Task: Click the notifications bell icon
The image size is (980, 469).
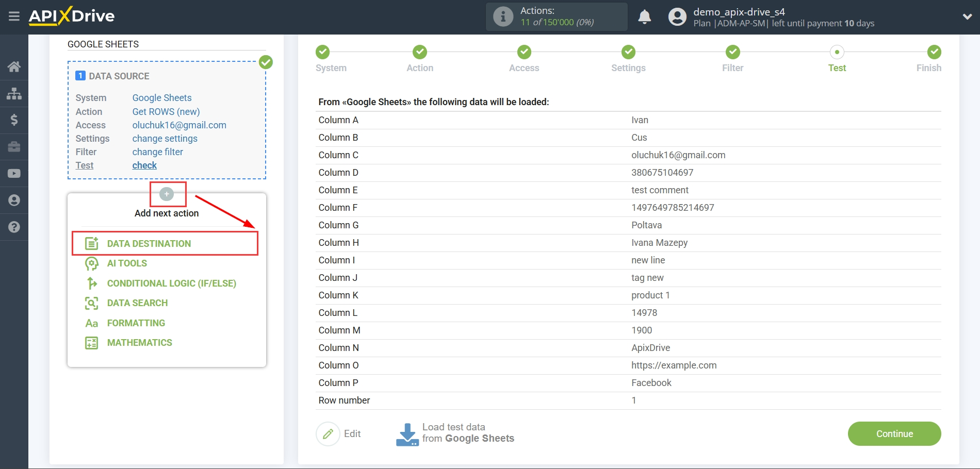Action: coord(644,17)
